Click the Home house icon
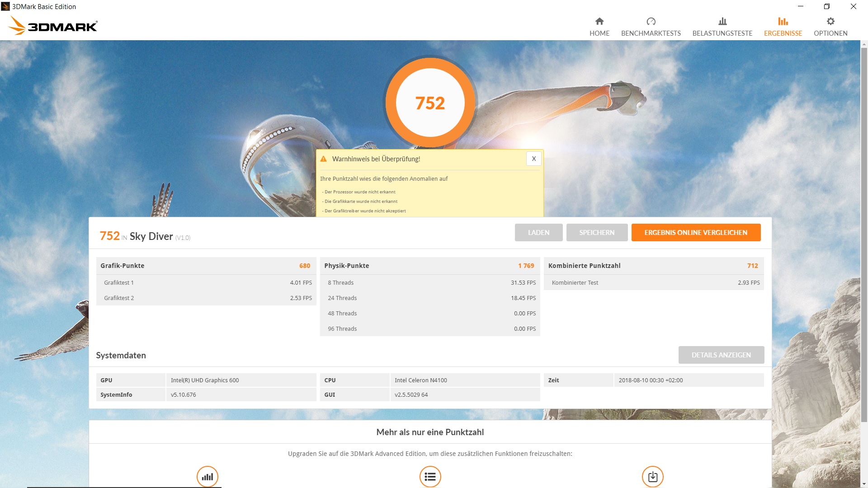This screenshot has width=868, height=488. click(599, 21)
